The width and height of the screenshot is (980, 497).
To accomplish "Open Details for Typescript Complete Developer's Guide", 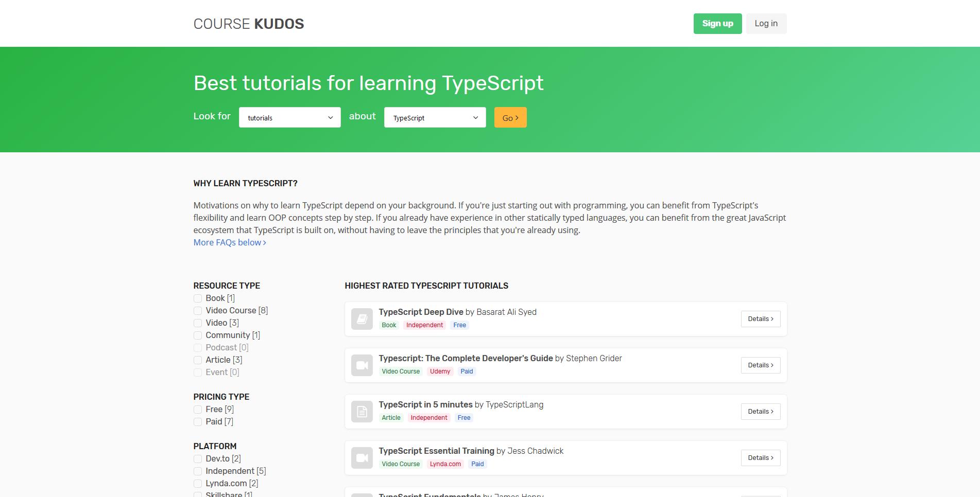I will pyautogui.click(x=761, y=365).
